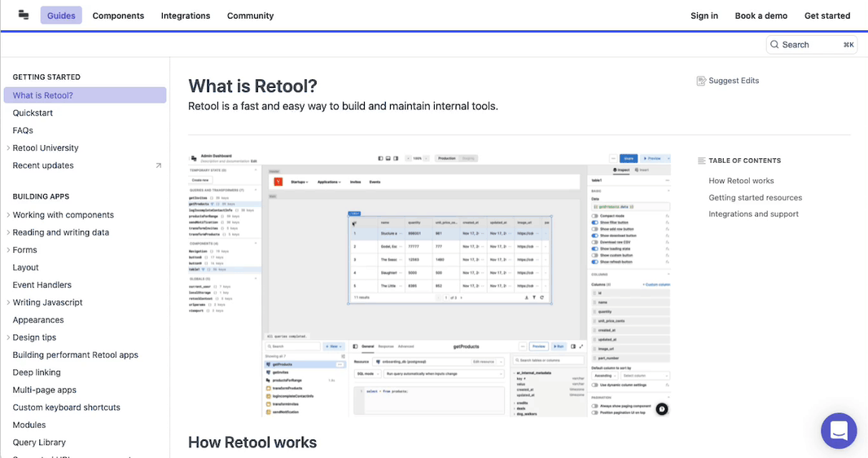Viewport: 868px width, 458px height.
Task: Select Book a demo
Action: tap(761, 15)
